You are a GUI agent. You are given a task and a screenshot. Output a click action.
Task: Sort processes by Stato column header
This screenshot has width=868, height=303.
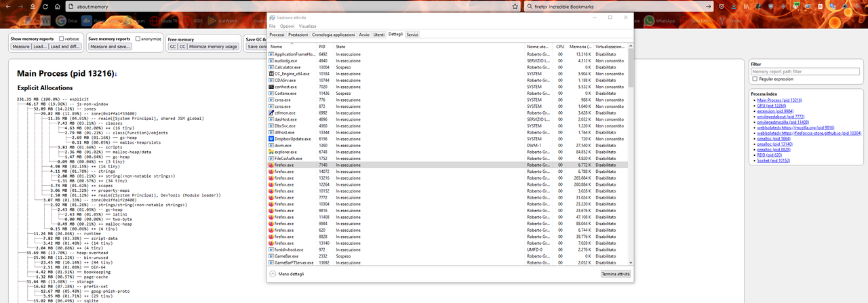(429, 46)
